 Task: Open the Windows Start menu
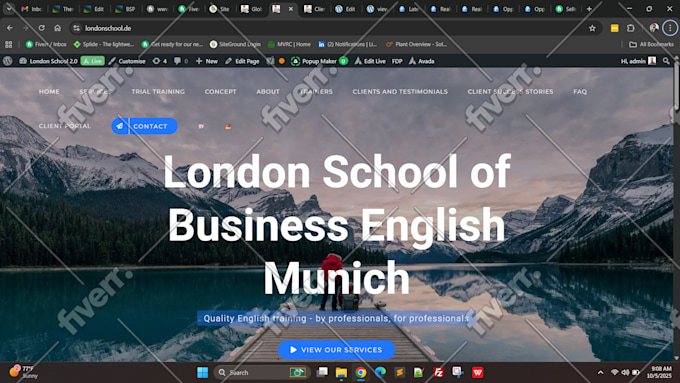pyautogui.click(x=203, y=372)
